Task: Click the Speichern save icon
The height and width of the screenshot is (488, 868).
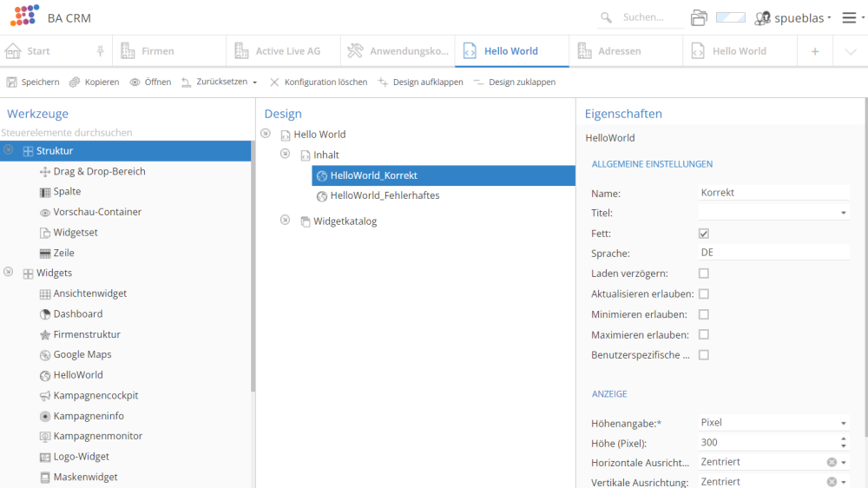Action: (12, 82)
